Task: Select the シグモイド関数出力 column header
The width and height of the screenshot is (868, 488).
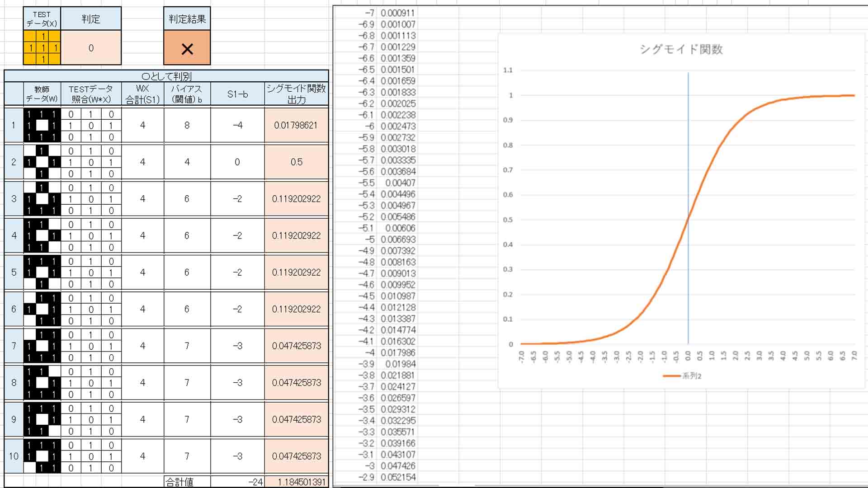Action: [296, 94]
